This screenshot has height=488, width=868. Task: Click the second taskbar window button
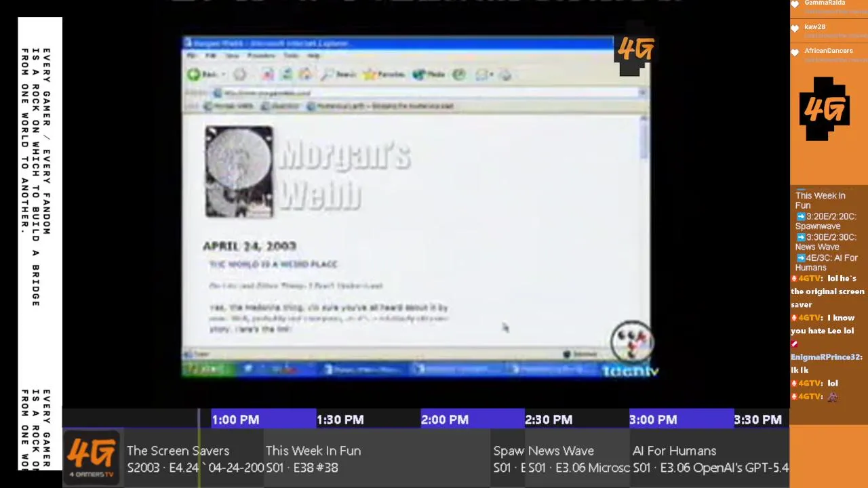point(458,369)
